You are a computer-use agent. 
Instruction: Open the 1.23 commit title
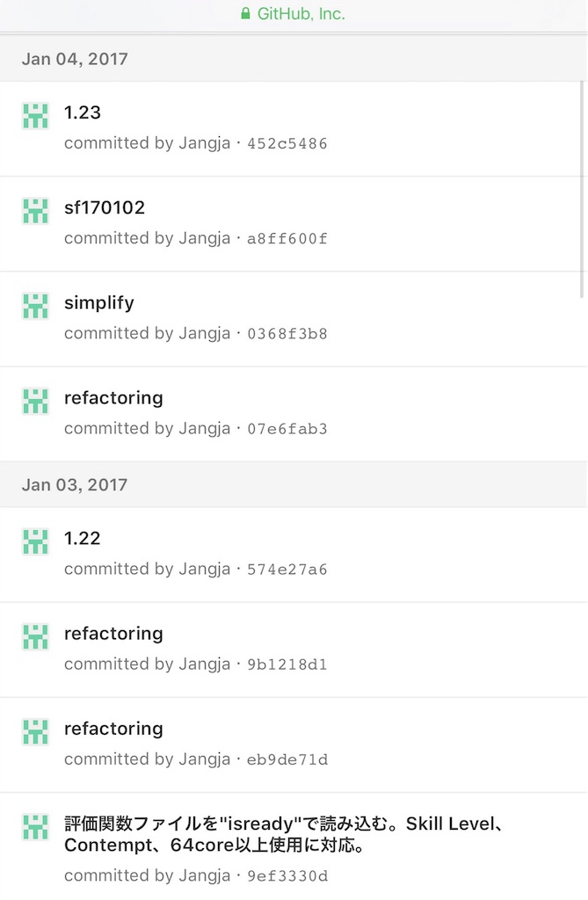point(82,112)
